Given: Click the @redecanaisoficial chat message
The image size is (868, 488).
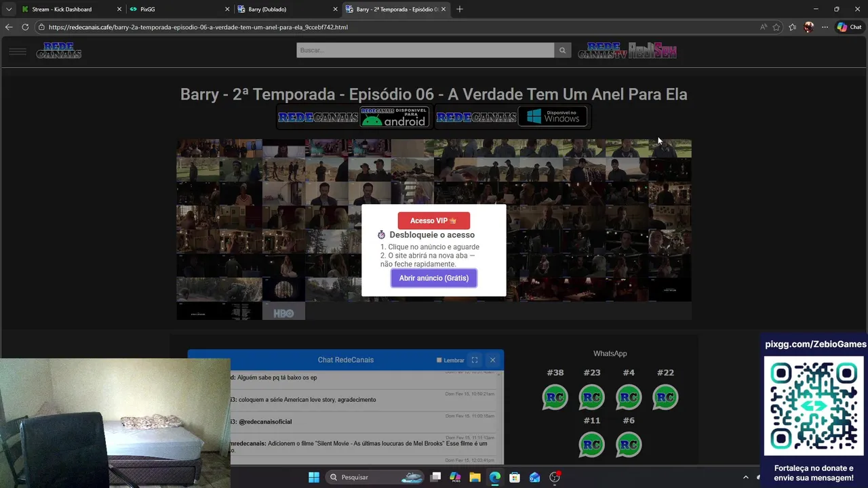Looking at the screenshot, I should 265,422.
